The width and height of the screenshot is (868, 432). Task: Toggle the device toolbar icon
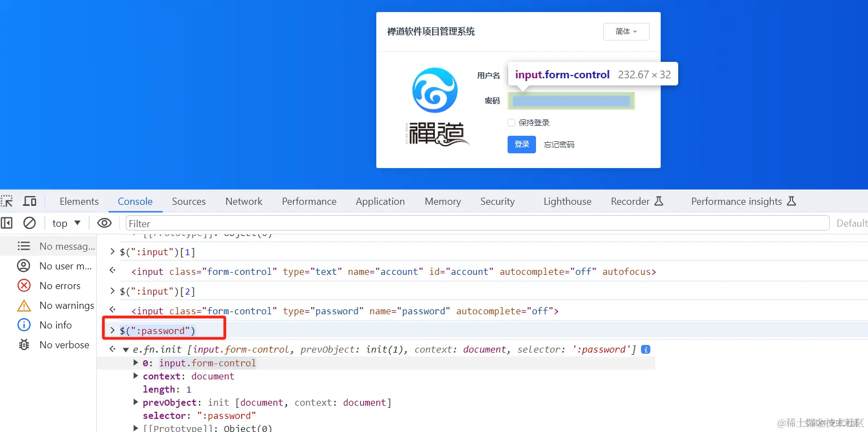pyautogui.click(x=30, y=201)
